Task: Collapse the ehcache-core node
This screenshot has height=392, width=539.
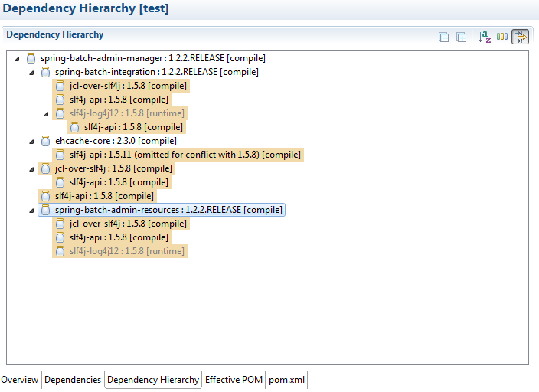Action: pyautogui.click(x=31, y=142)
